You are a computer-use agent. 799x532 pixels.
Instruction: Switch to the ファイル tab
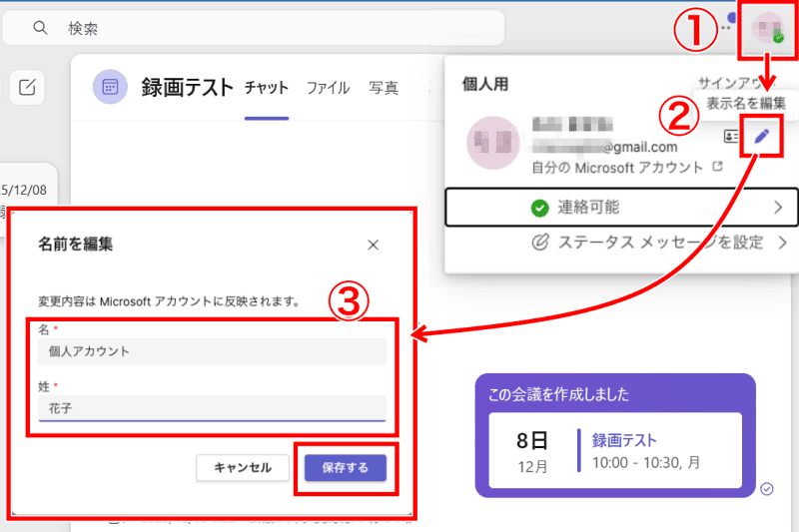[328, 88]
